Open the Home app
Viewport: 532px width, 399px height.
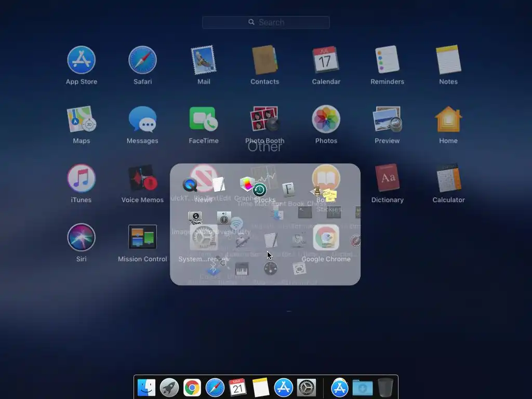tap(448, 119)
